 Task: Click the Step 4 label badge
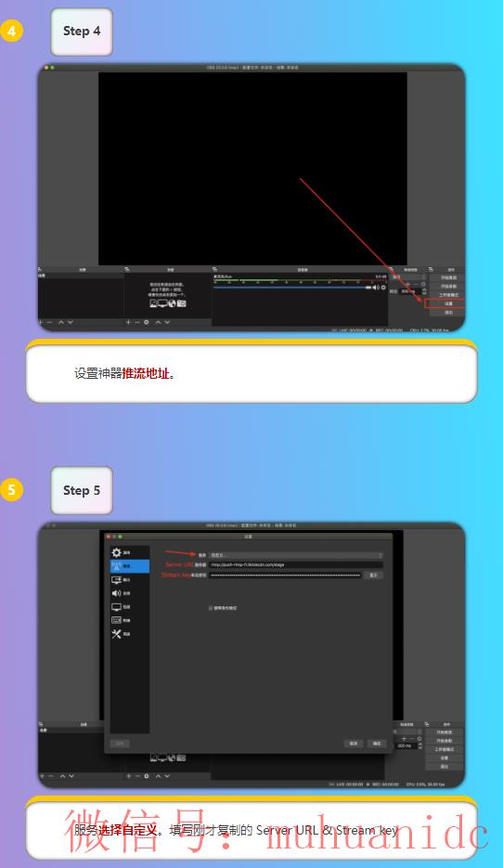82,32
